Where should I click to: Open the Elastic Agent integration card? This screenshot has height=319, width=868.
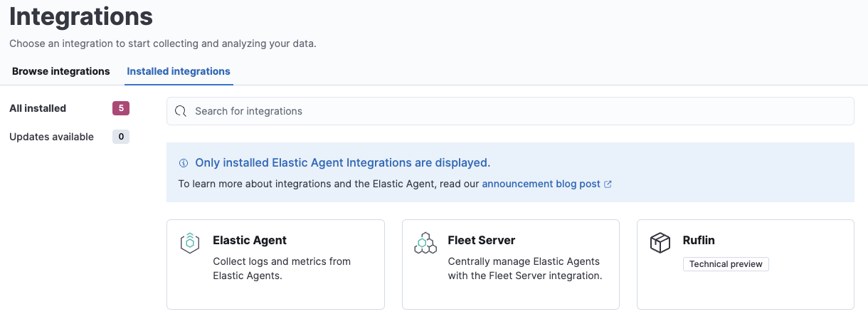tap(275, 264)
